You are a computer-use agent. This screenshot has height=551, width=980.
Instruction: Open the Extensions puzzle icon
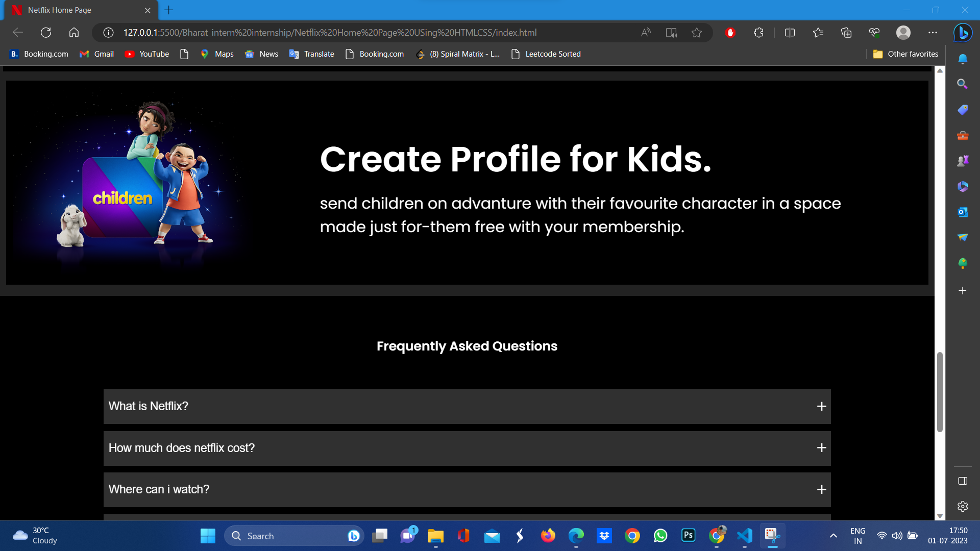(758, 32)
